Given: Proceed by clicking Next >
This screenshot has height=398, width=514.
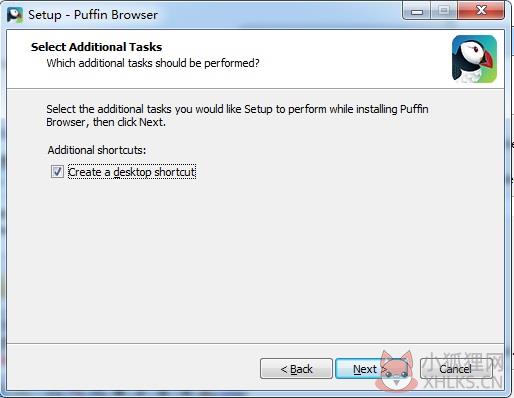Looking at the screenshot, I should (369, 369).
